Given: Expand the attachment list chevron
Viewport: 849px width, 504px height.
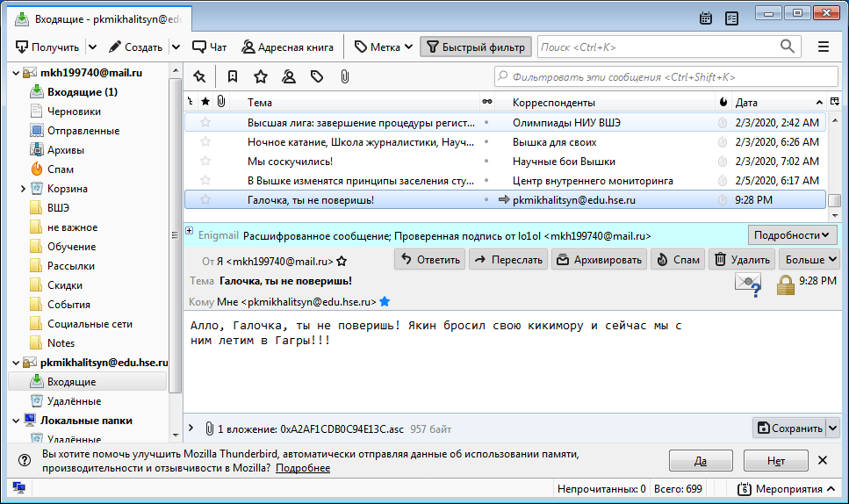Looking at the screenshot, I should click(x=191, y=428).
